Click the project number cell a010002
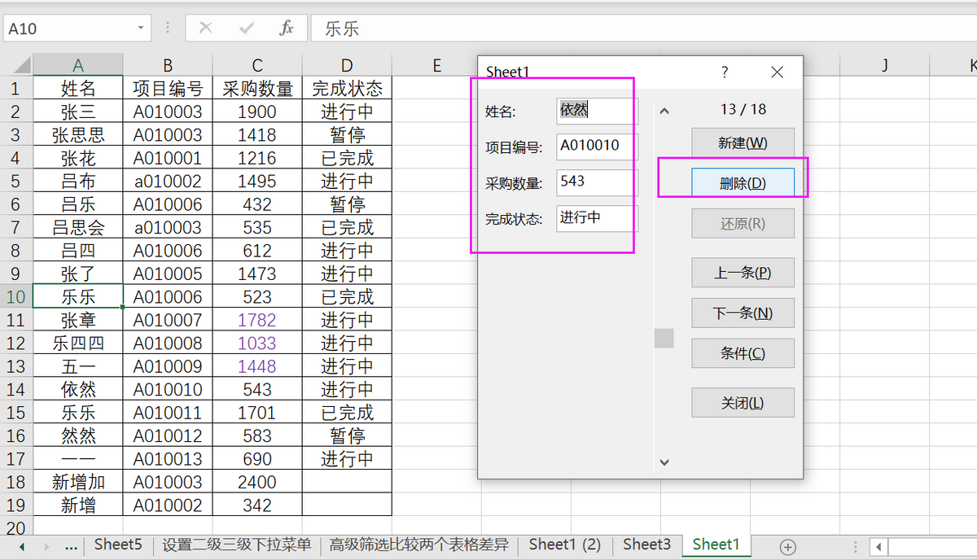Screen dimensions: 977x560 point(168,181)
